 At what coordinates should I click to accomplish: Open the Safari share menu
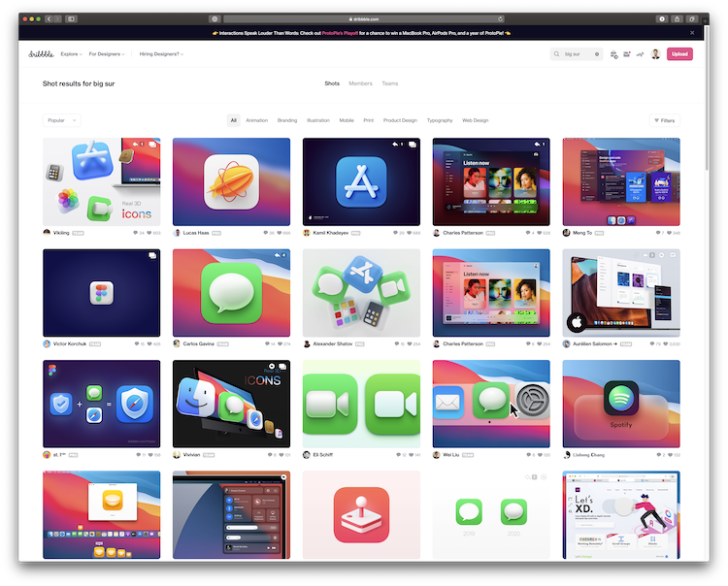click(677, 19)
